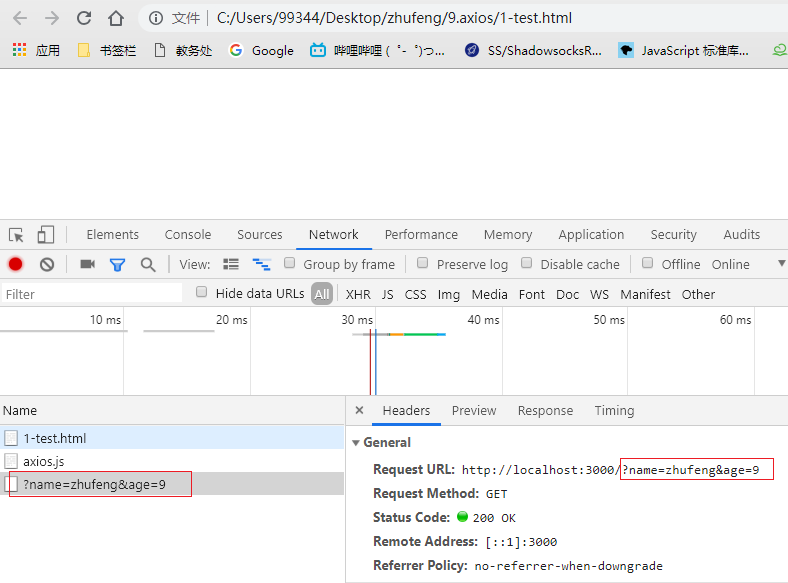The height and width of the screenshot is (583, 788).
Task: Collapse the General headers section
Action: point(356,443)
